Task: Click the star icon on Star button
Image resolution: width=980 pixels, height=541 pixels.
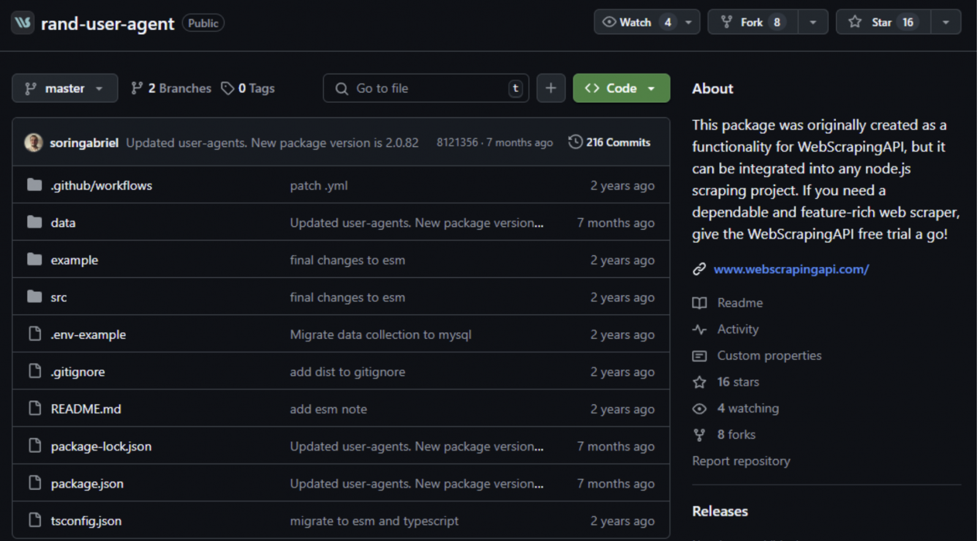Action: point(855,22)
